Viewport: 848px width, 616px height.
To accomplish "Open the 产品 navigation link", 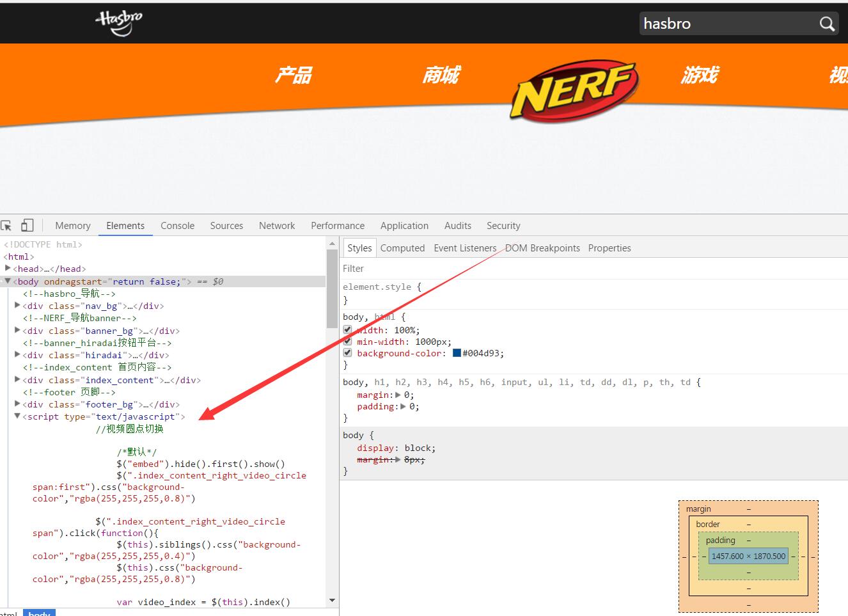I will pos(293,75).
